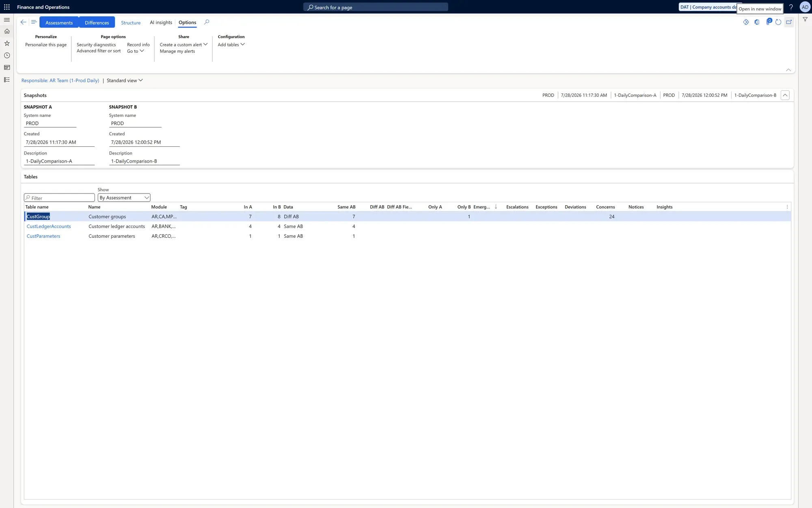
Task: Open the Power Apps diamond icon
Action: [746, 22]
